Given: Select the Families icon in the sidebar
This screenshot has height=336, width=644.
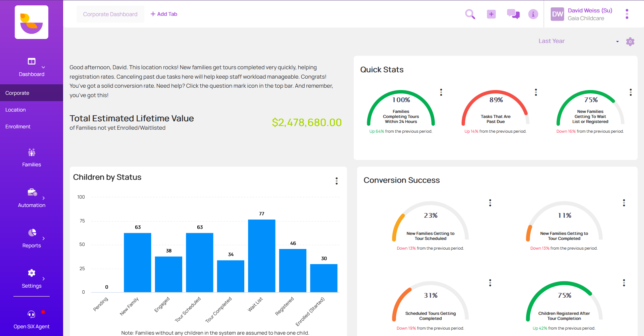Looking at the screenshot, I should pos(31,152).
